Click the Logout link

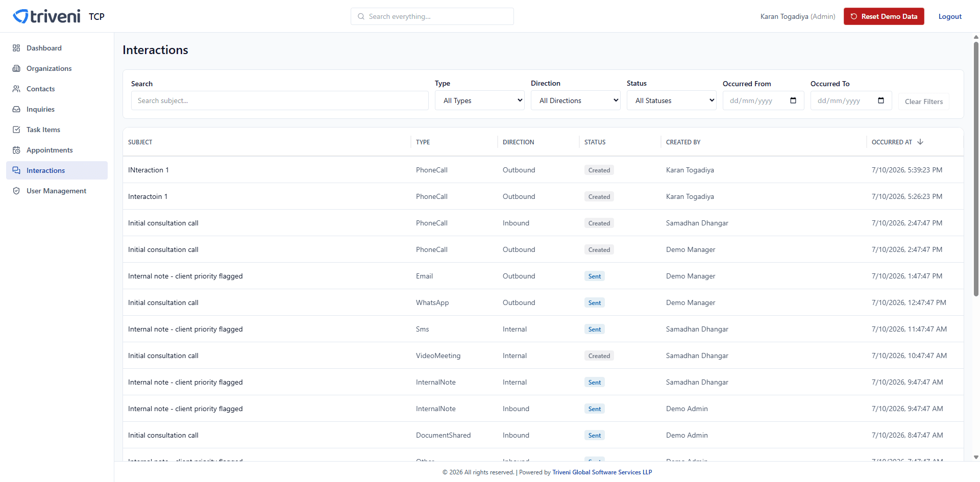[x=950, y=16]
